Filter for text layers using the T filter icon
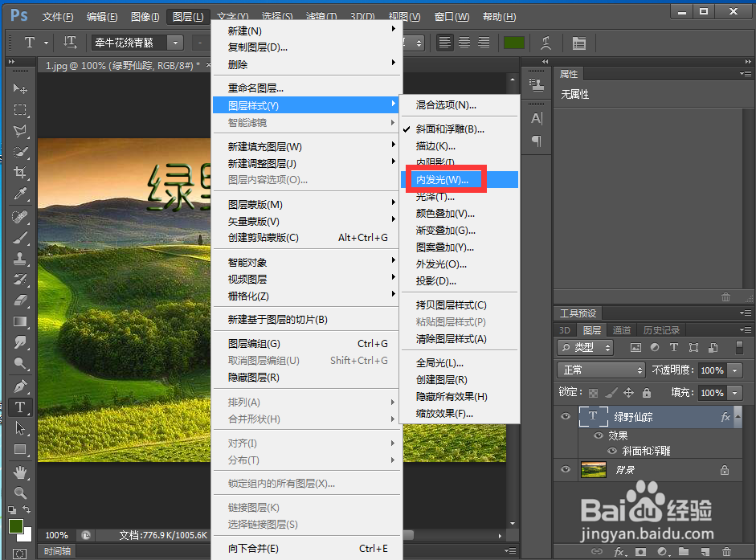Viewport: 756px width, 560px height. point(674,346)
